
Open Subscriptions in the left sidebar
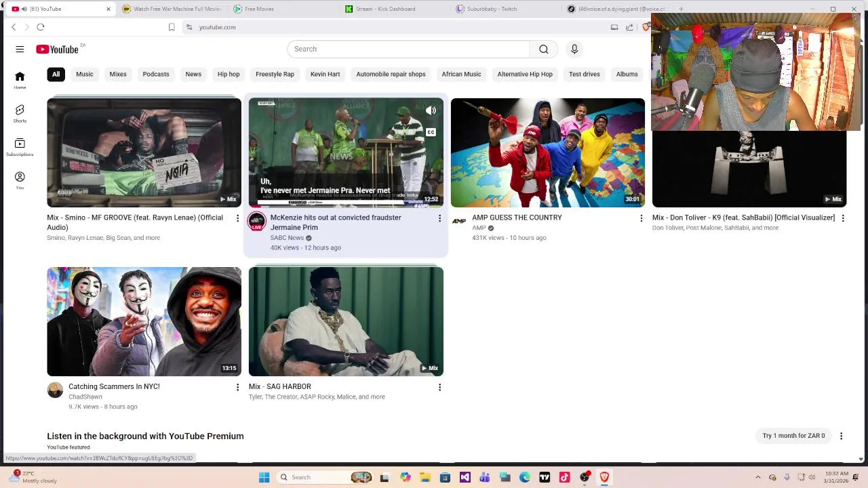click(20, 147)
